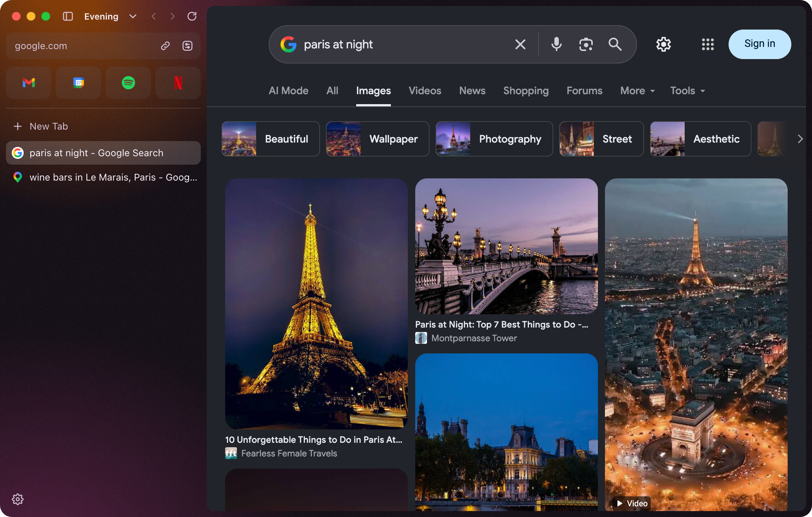Open the Netflix pinned shortcut

tap(178, 83)
